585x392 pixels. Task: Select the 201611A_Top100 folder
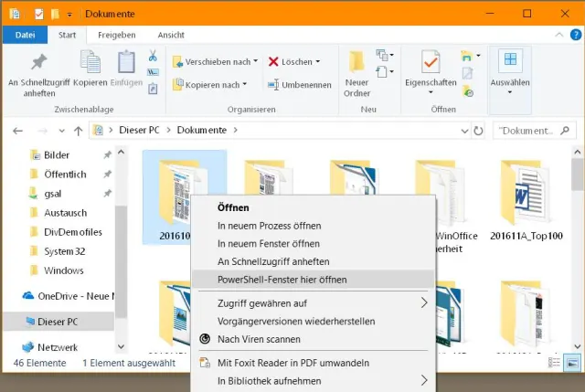point(526,201)
